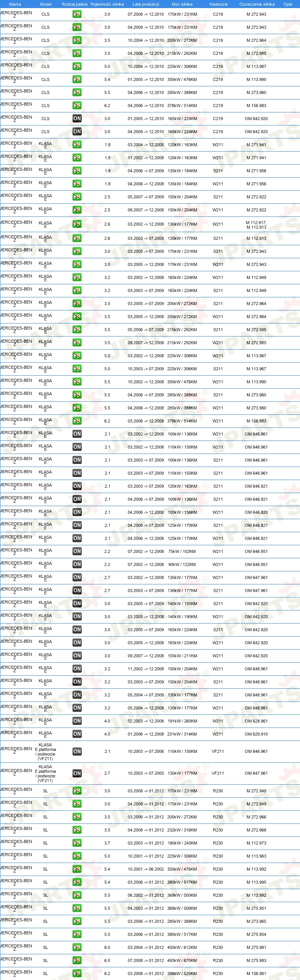
Task: Click the production years 01.2006 -> 12.2008
Action: [x=146, y=734]
